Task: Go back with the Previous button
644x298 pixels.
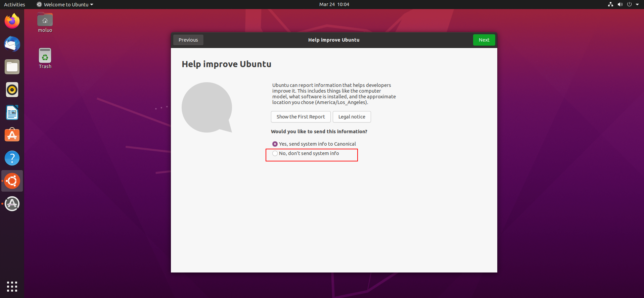Action: [188, 40]
